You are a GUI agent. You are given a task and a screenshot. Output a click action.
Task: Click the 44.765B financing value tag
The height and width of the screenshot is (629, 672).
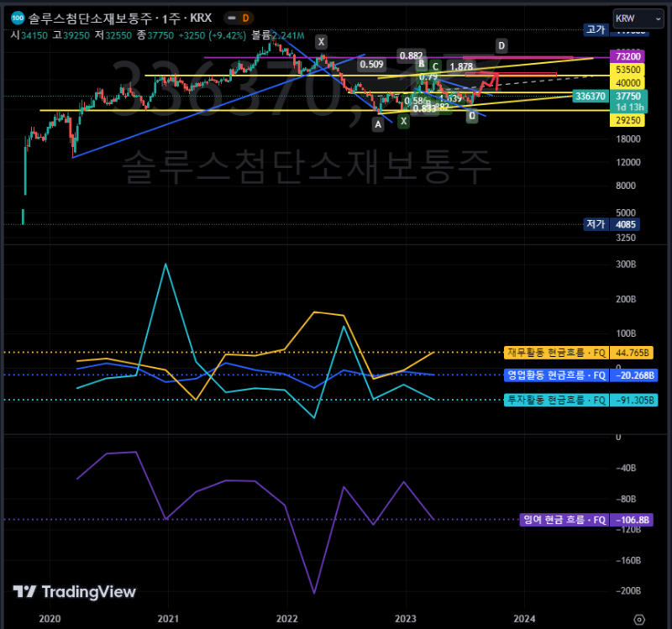(x=632, y=353)
